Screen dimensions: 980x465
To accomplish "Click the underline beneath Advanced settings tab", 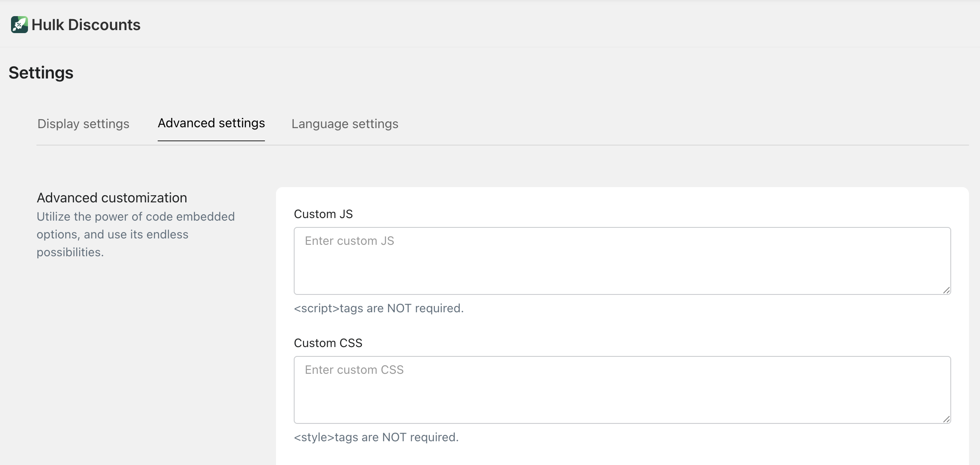I will 211,140.
